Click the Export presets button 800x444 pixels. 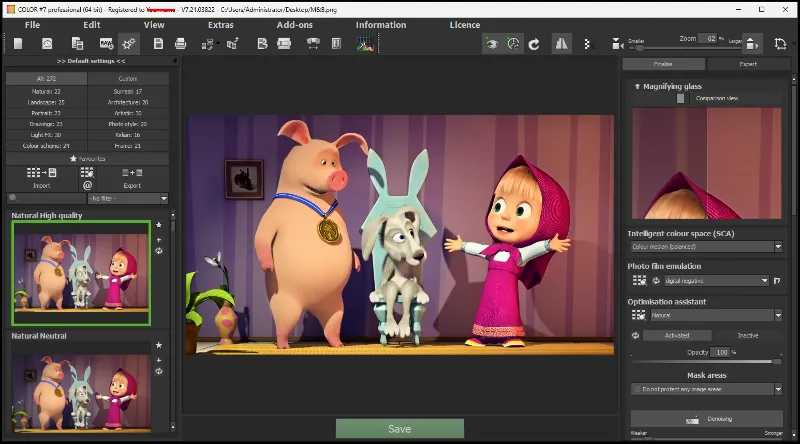tap(132, 178)
